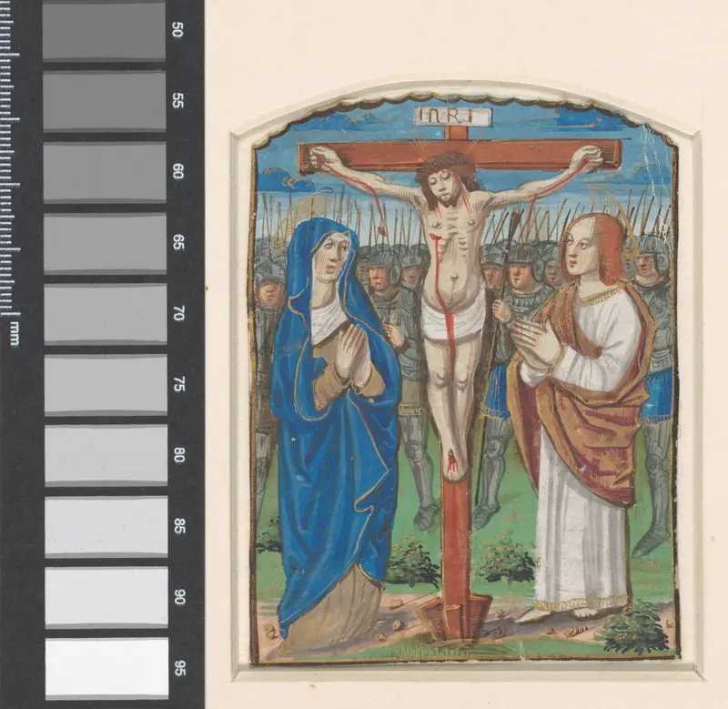This screenshot has width=728, height=709.
Task: Click the number 55 on the gray scale
Action: 177,101
